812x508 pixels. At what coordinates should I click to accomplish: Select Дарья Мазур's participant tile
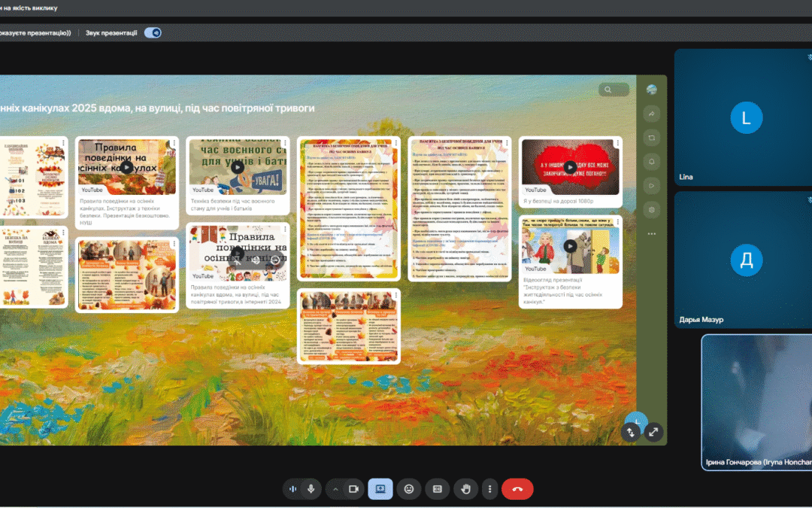(743, 260)
